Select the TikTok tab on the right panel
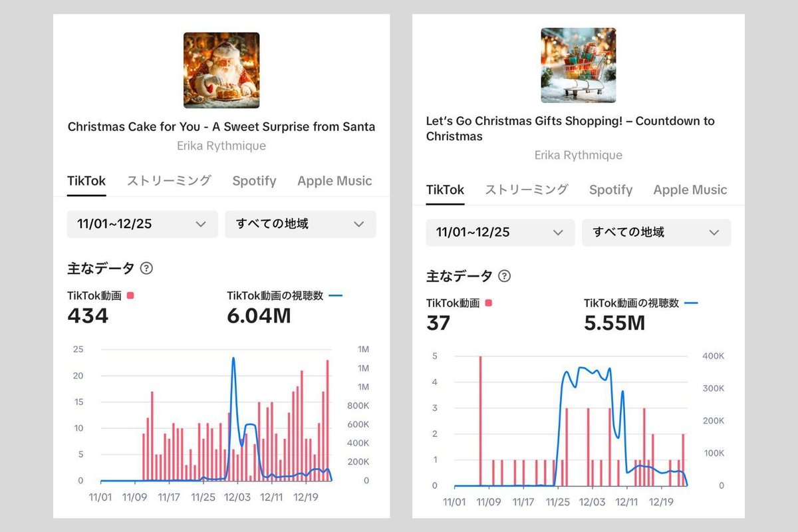The height and width of the screenshot is (532, 798). (444, 189)
